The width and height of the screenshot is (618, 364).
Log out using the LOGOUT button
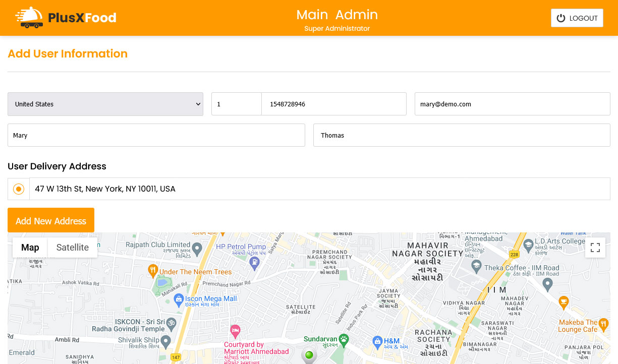[577, 18]
